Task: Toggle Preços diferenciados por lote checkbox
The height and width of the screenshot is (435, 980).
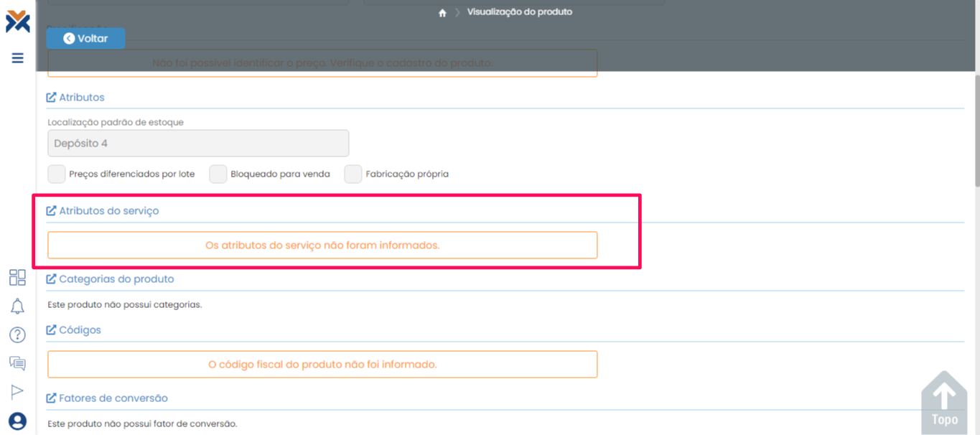Action: (57, 174)
